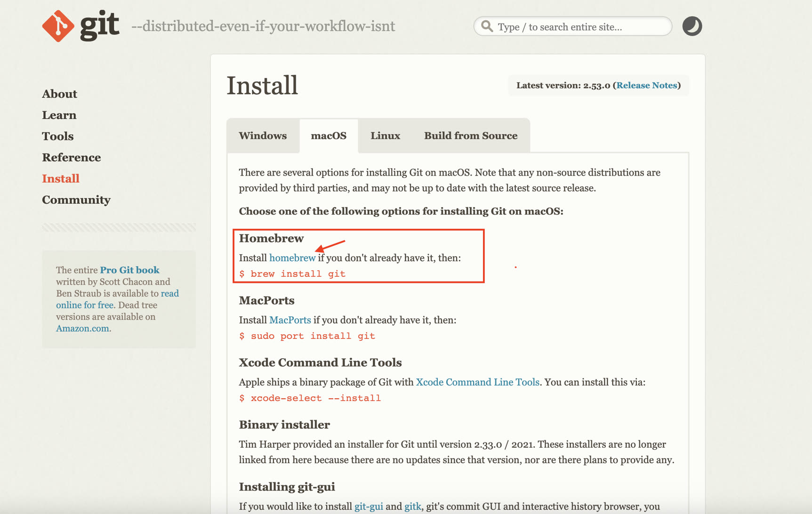Navigate to the About page
The image size is (812, 514).
point(59,94)
